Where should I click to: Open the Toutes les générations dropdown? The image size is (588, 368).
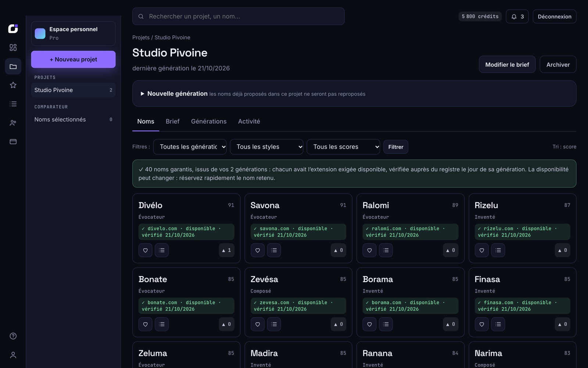coord(190,147)
